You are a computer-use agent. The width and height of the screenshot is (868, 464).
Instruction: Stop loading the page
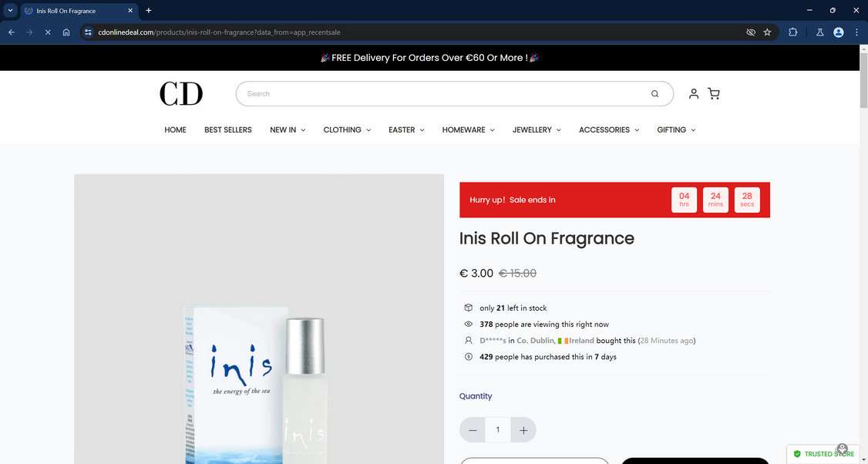point(48,32)
